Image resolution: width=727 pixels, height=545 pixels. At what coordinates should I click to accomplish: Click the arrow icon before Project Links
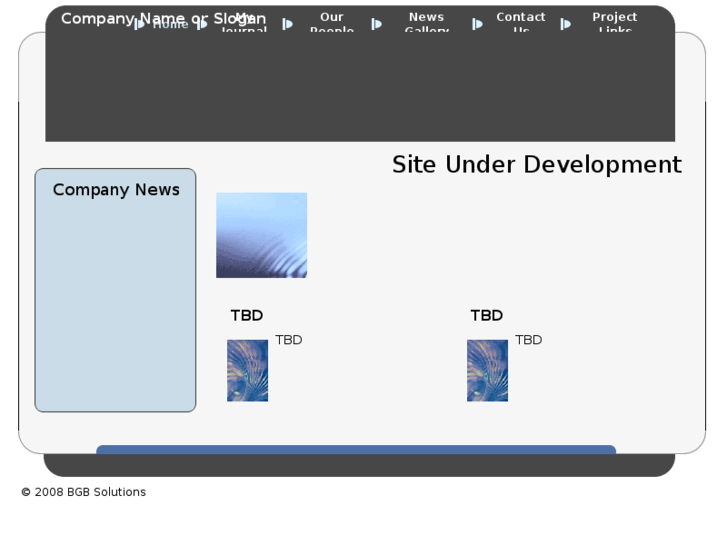click(x=565, y=24)
